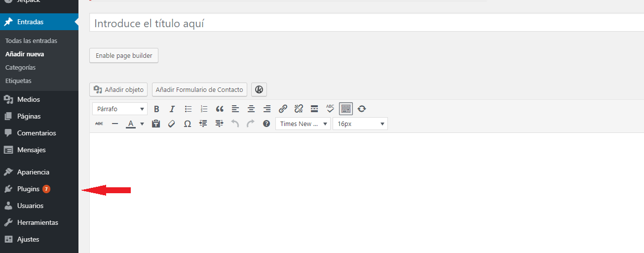This screenshot has height=253, width=644.
Task: Toggle the toolbar kitchen sink button
Action: click(346, 109)
